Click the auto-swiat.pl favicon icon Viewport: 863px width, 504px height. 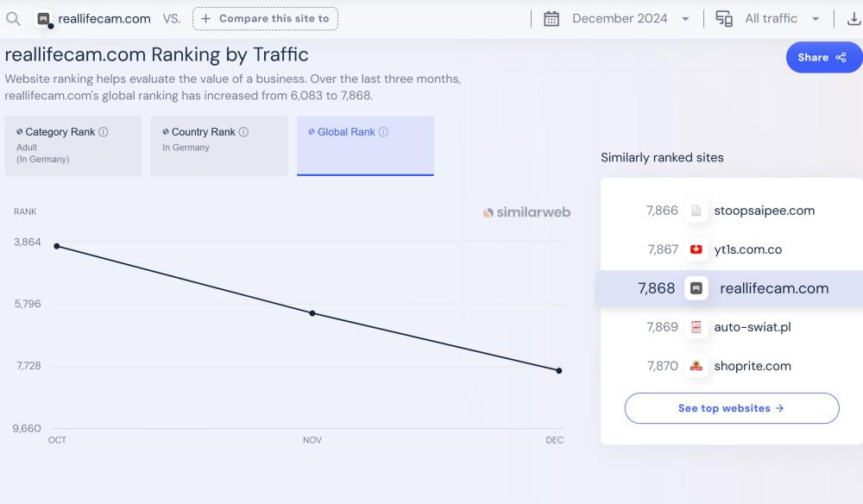[696, 327]
